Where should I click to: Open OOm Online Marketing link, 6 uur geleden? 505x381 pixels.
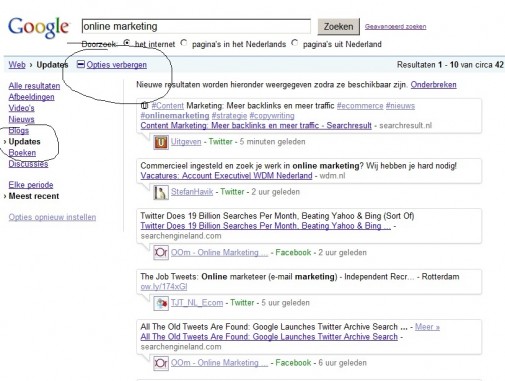[219, 363]
